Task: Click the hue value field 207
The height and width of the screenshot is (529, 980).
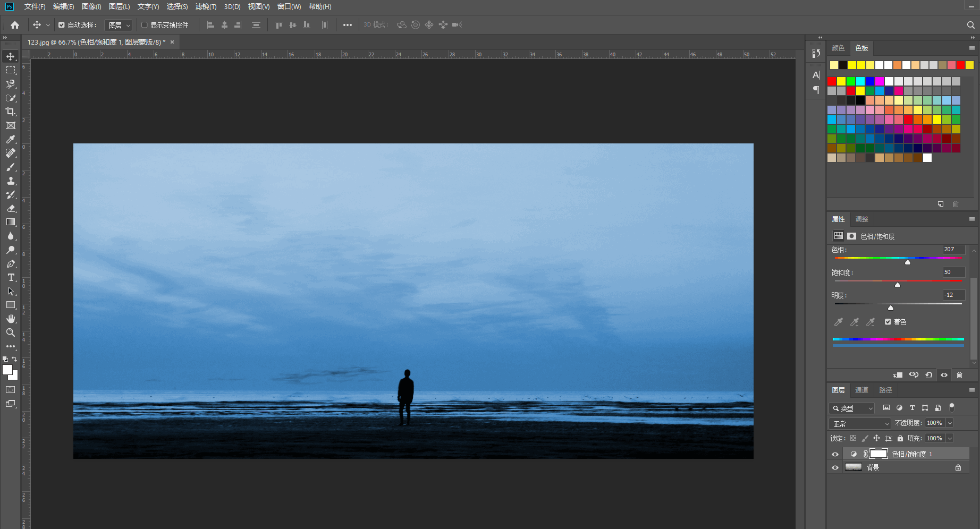Action: coord(953,249)
